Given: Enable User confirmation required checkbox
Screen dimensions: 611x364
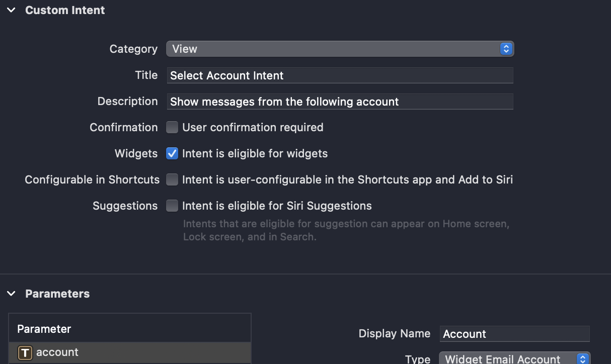Looking at the screenshot, I should pyautogui.click(x=172, y=127).
